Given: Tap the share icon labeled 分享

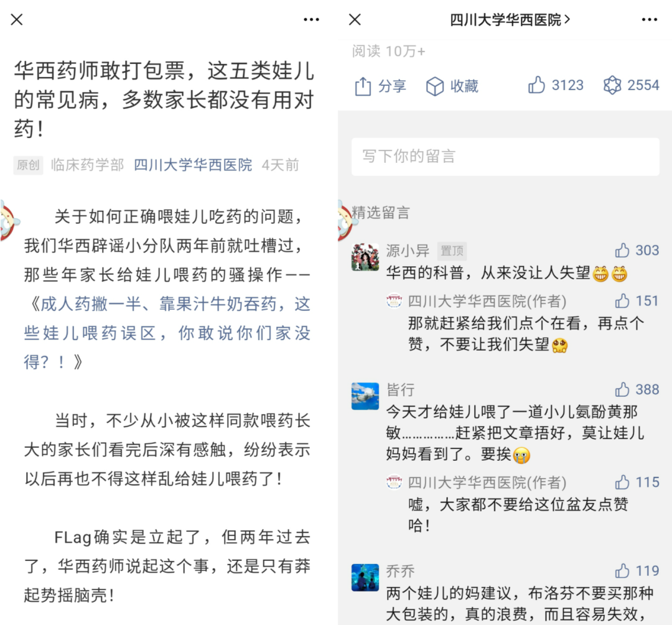Looking at the screenshot, I should pyautogui.click(x=363, y=86).
